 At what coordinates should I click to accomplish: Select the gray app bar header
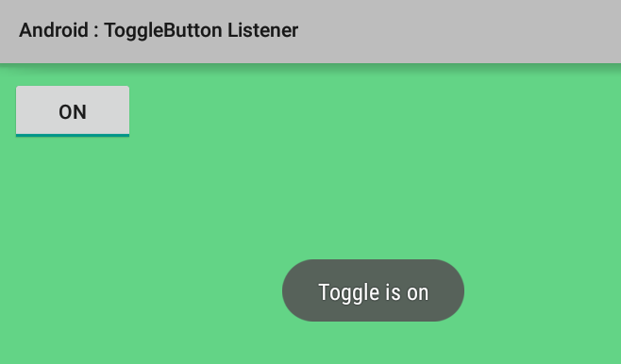point(310,32)
